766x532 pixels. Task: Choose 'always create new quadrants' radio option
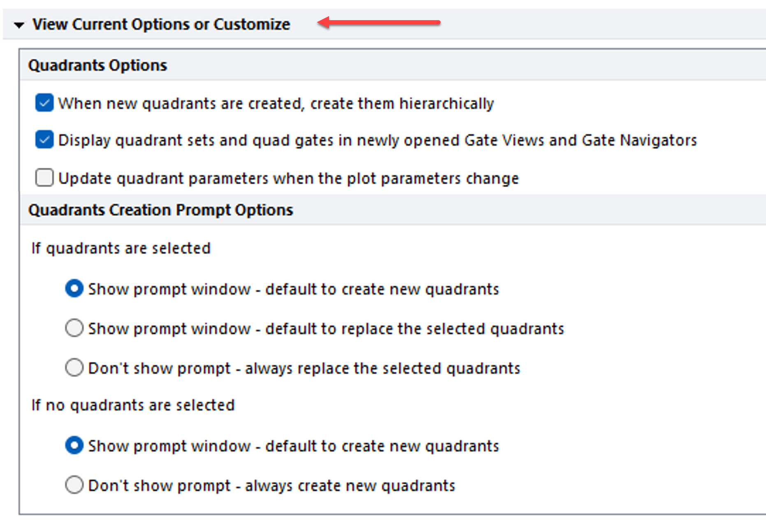[74, 485]
